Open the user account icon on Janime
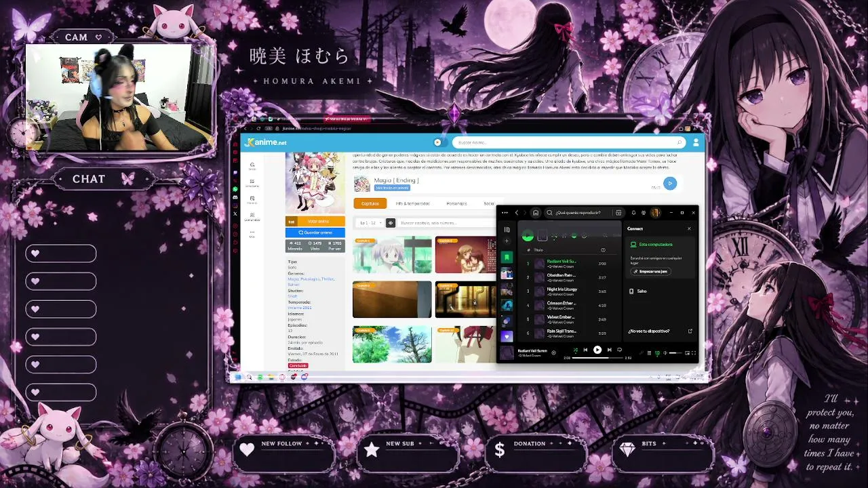 coord(696,142)
